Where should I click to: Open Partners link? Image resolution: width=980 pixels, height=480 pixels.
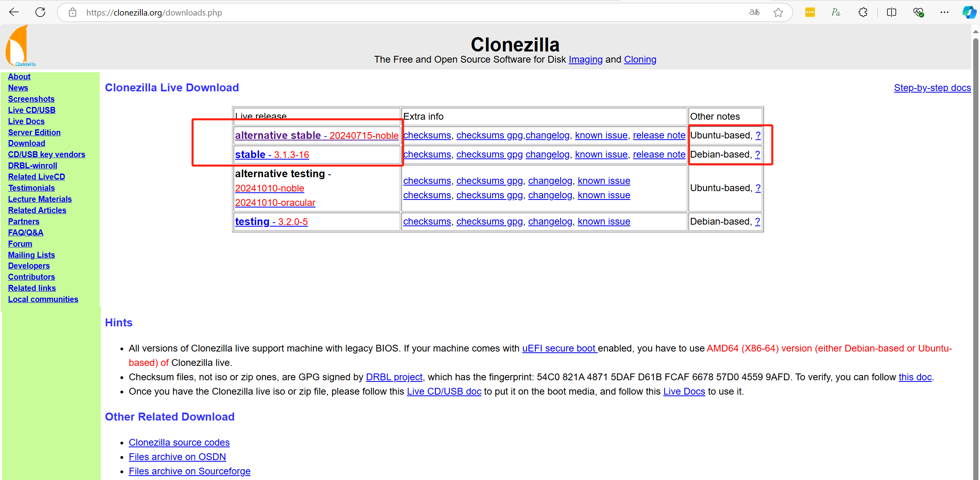pyautogui.click(x=24, y=221)
